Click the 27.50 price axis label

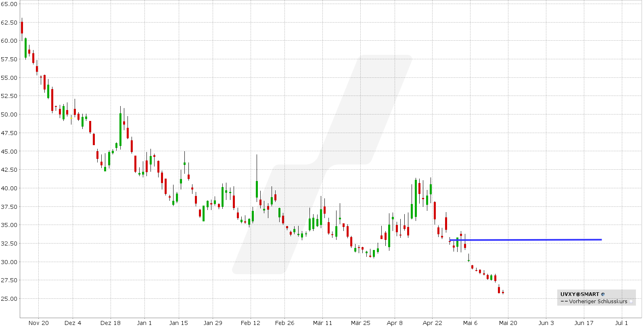pyautogui.click(x=9, y=280)
